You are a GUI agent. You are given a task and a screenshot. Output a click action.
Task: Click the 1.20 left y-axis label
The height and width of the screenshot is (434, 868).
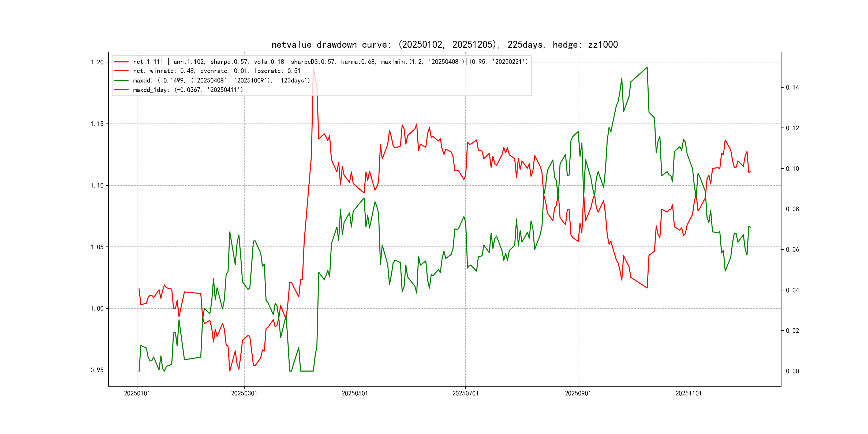[x=97, y=62]
